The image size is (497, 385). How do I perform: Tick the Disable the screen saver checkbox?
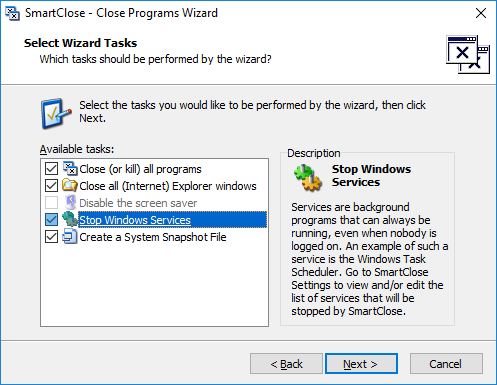click(51, 203)
